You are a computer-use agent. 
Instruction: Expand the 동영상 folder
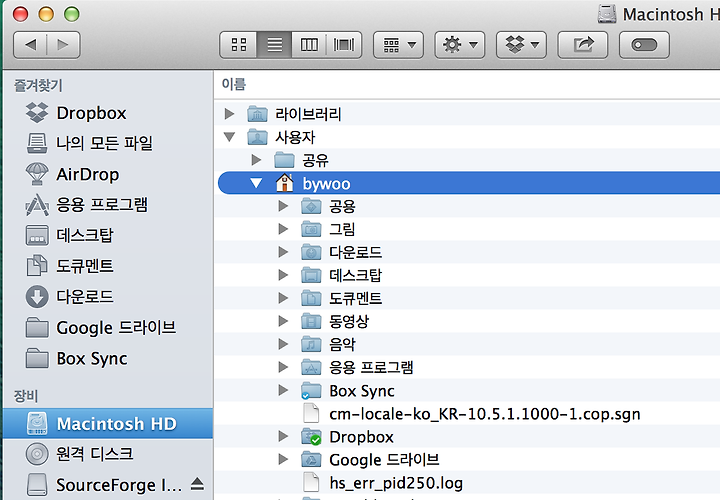[283, 321]
